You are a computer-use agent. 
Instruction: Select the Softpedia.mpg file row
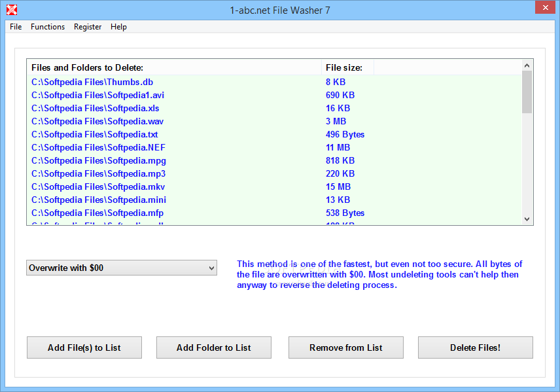(x=274, y=160)
